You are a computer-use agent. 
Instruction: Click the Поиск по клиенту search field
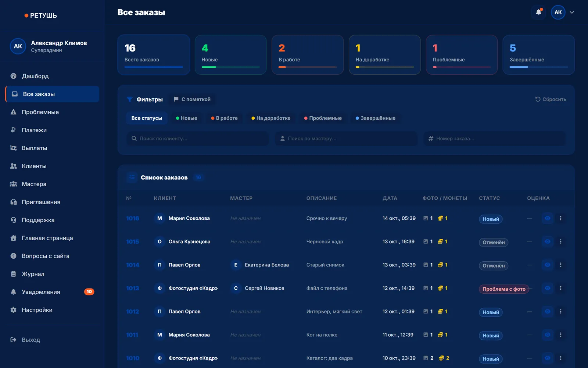(x=198, y=139)
